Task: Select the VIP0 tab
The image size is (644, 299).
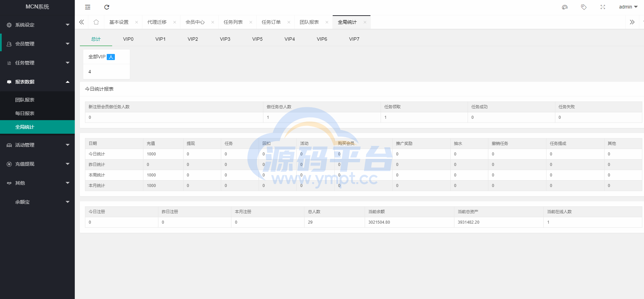Action: coord(128,39)
